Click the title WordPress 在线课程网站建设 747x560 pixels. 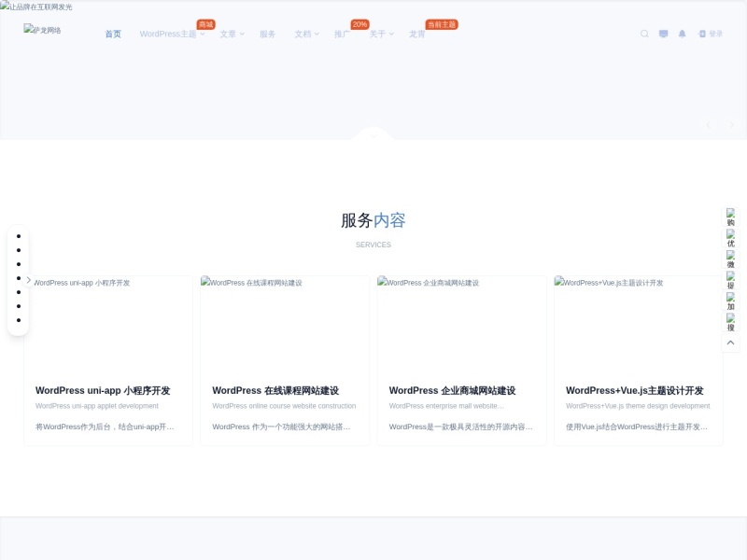coord(275,390)
